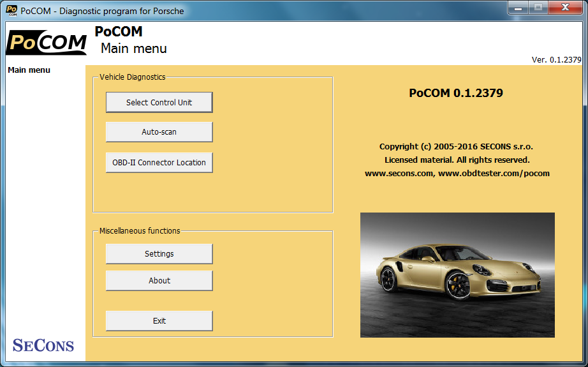Click Licensed material. All rights reserved. text
The image size is (588, 367).
457,160
